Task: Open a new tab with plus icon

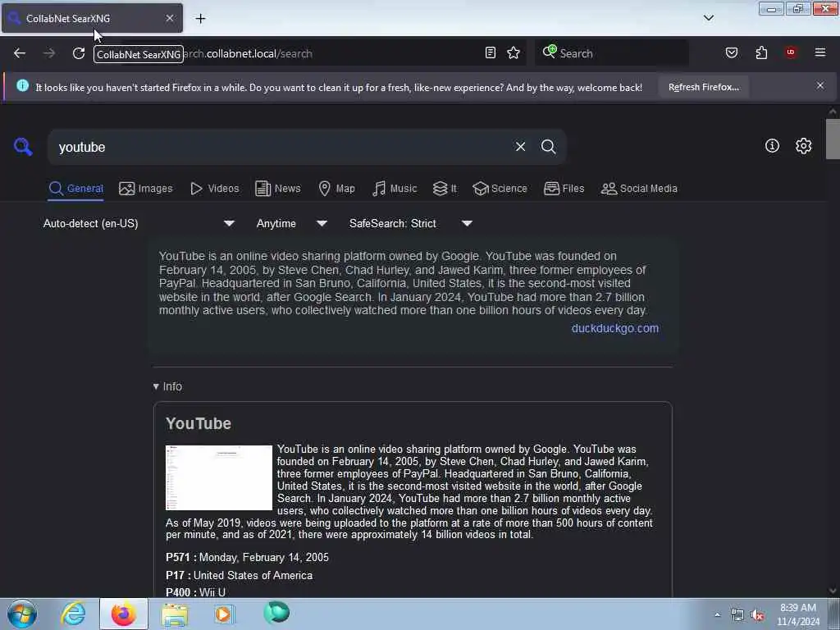Action: [200, 19]
